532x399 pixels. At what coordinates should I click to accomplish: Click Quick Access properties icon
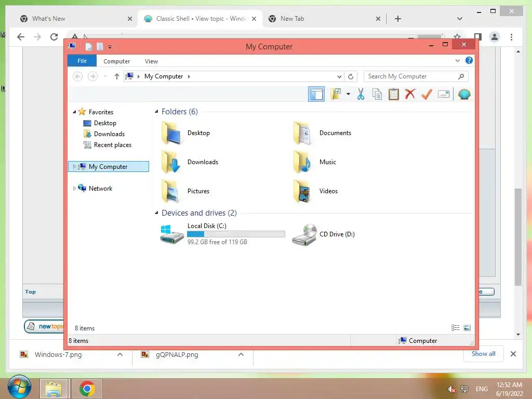pos(88,46)
